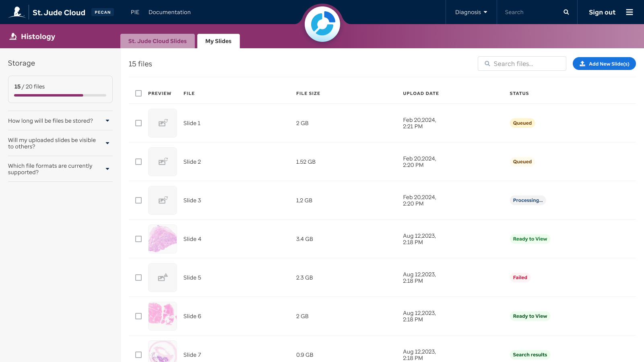This screenshot has height=362, width=644.
Task: Select the checkbox next to Slide 4
Action: (138, 239)
